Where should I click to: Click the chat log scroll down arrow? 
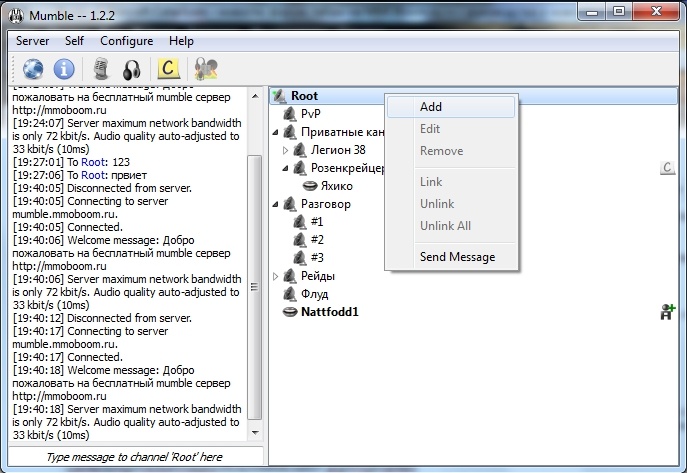click(x=255, y=433)
